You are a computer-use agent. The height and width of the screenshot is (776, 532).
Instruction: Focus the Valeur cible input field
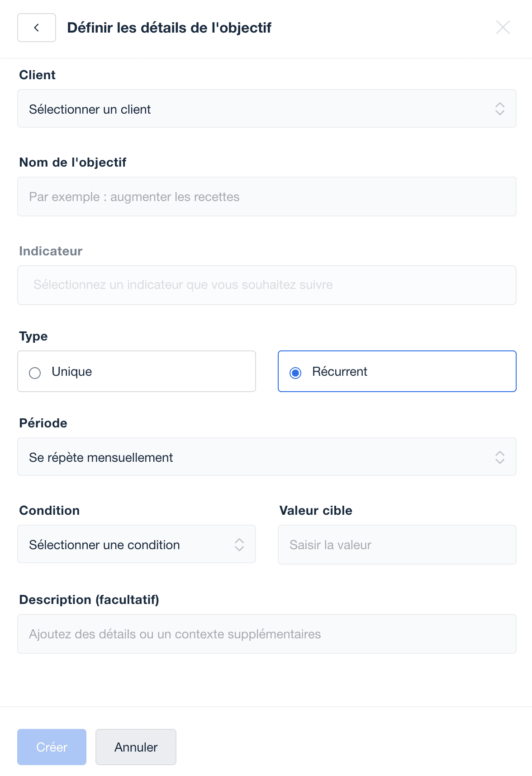tap(397, 545)
